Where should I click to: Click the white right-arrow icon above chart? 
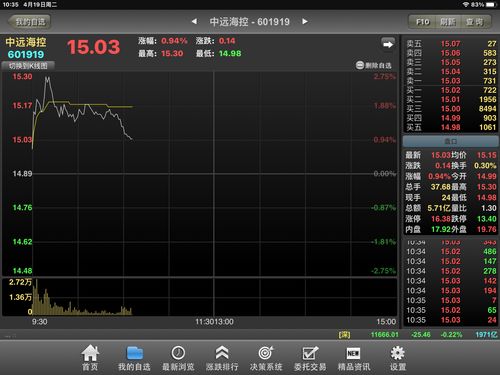pyautogui.click(x=388, y=44)
